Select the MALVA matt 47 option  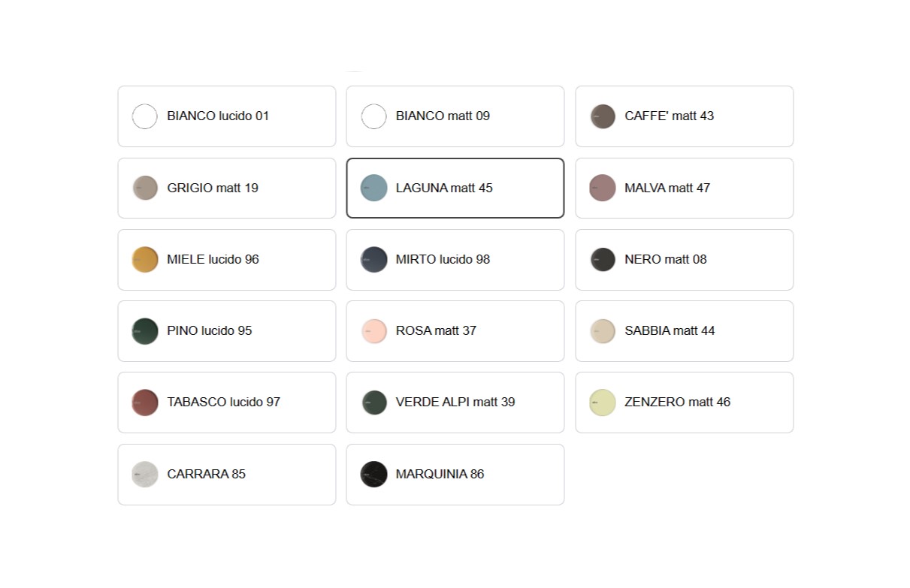[684, 188]
